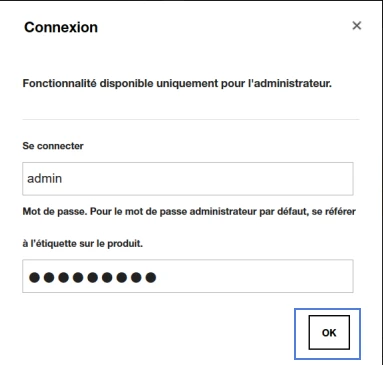Click the blue focus outline around OK
This screenshot has height=365, width=383.
pos(328,310)
